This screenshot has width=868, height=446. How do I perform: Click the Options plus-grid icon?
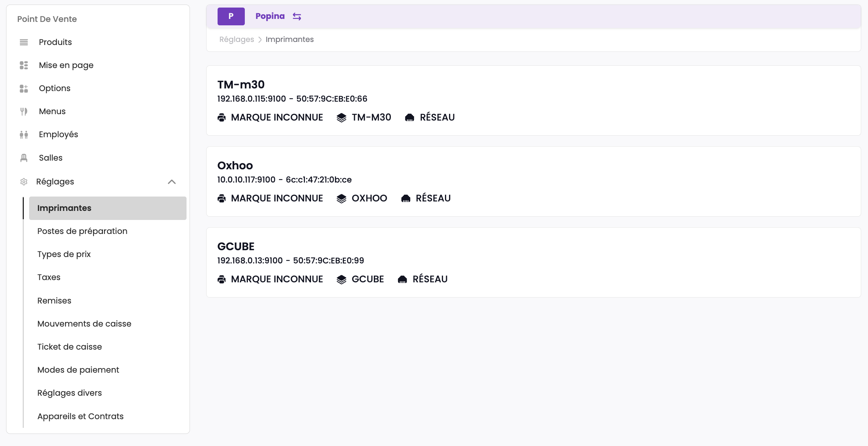click(24, 88)
